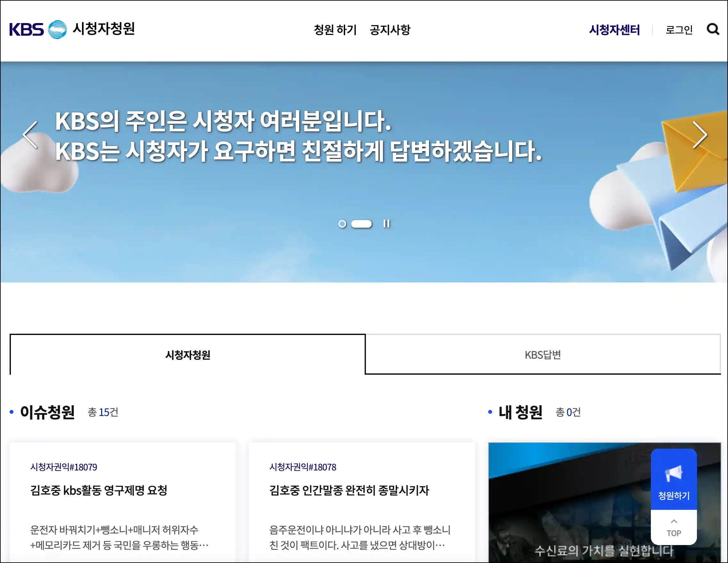This screenshot has height=563, width=728.
Task: Click the 로그인 link
Action: 679,30
